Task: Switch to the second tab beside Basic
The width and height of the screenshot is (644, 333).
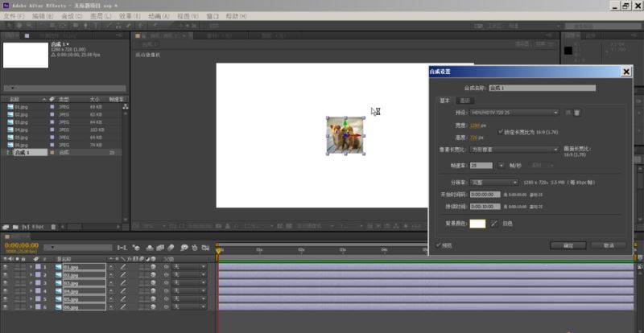Action: coord(464,101)
